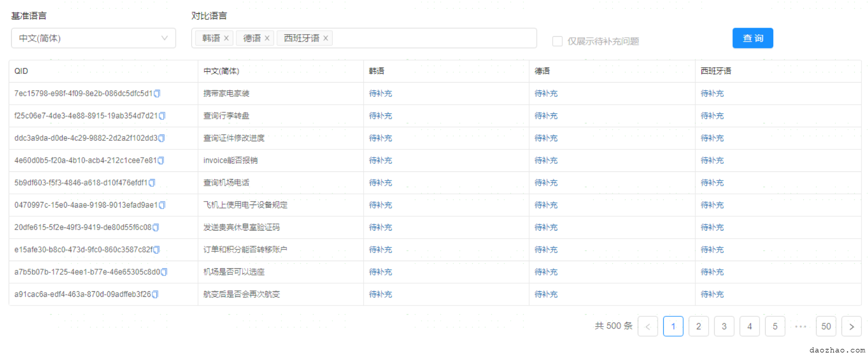This screenshot has height=355, width=868.
Task: Jump forward via pagination ellipsis
Action: 801,326
